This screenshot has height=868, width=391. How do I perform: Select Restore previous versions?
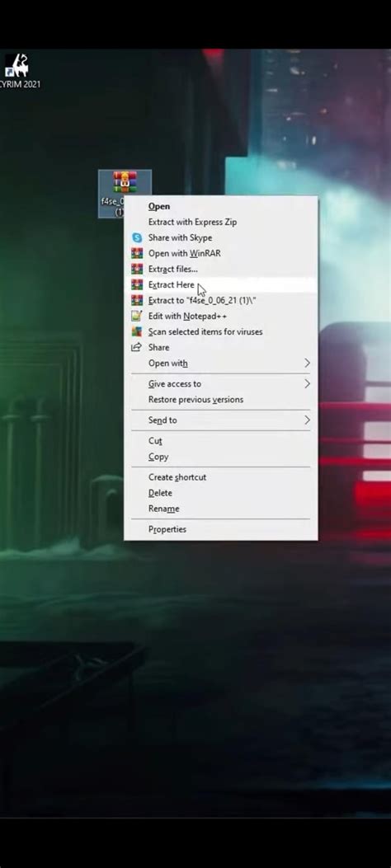(195, 399)
